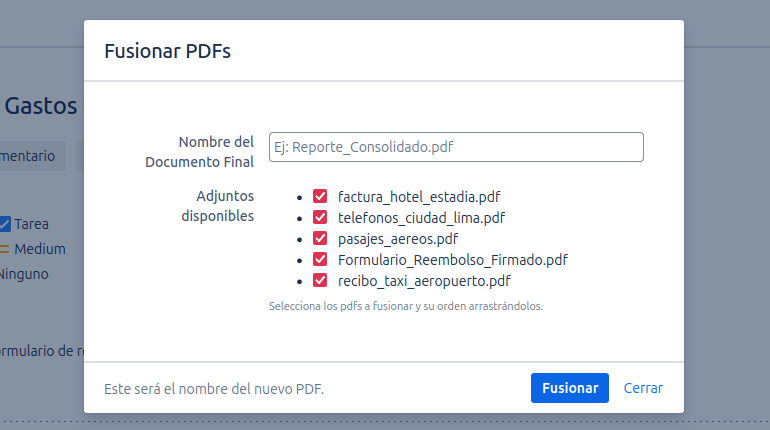Toggle the recibo_taxi_aeropuerto.pdf checkbox
The height and width of the screenshot is (430, 770).
(x=320, y=280)
